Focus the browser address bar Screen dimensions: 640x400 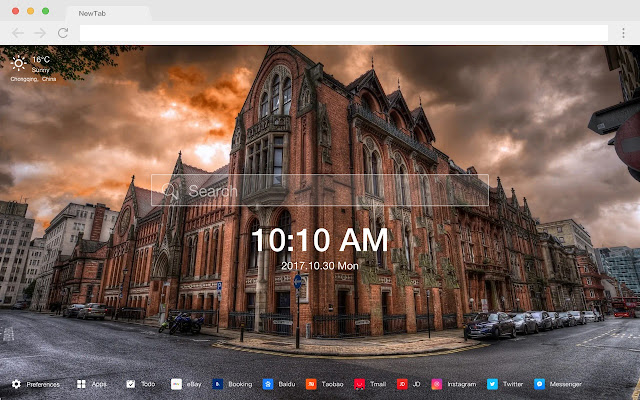(x=344, y=33)
